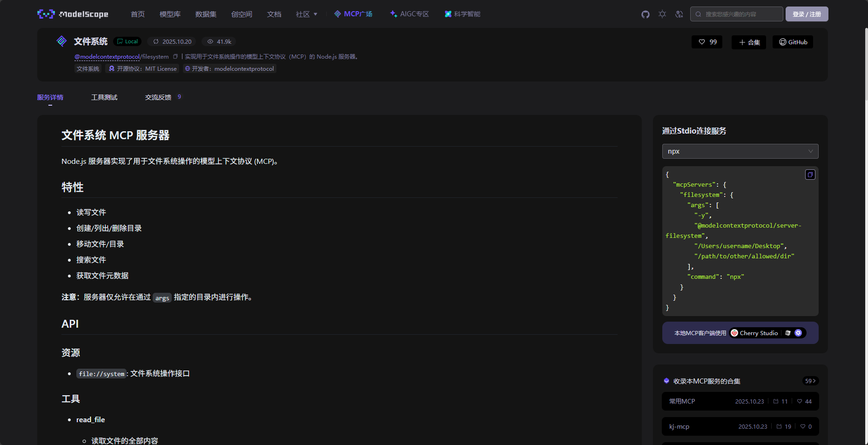Copy the @modelcontextprotocol/filesystem package name

pos(175,57)
